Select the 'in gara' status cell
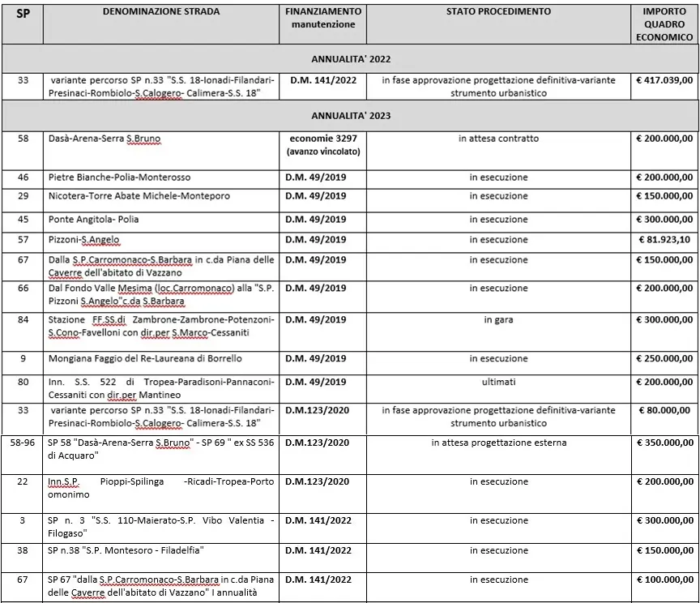This screenshot has width=700, height=603. coord(498,320)
